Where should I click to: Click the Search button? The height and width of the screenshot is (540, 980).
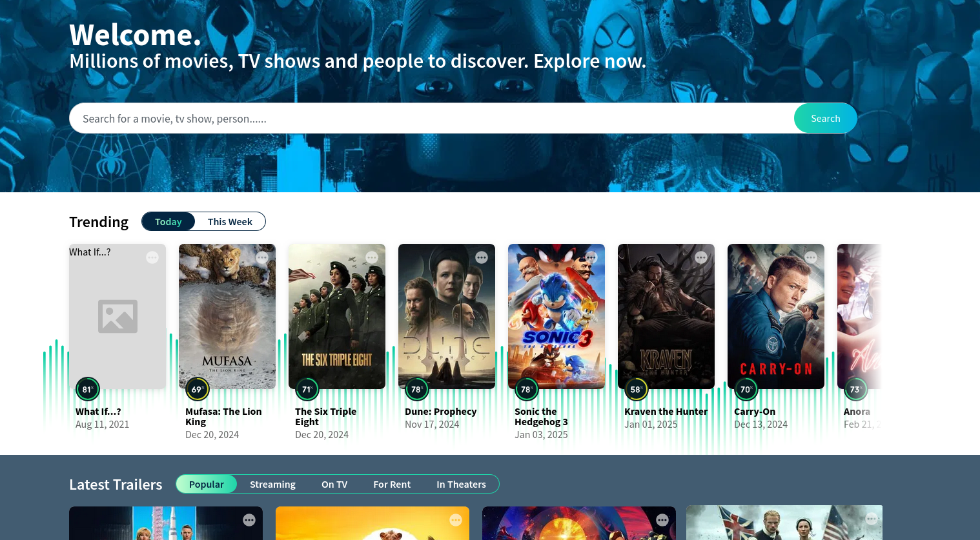pos(826,118)
